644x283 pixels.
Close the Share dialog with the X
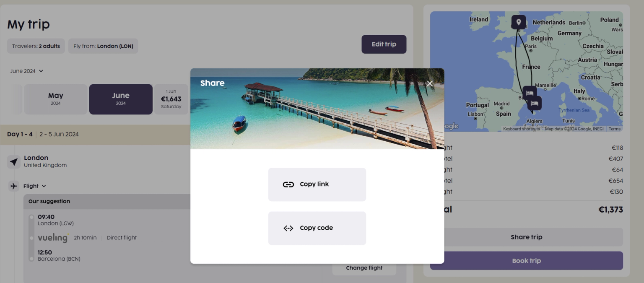tap(430, 83)
